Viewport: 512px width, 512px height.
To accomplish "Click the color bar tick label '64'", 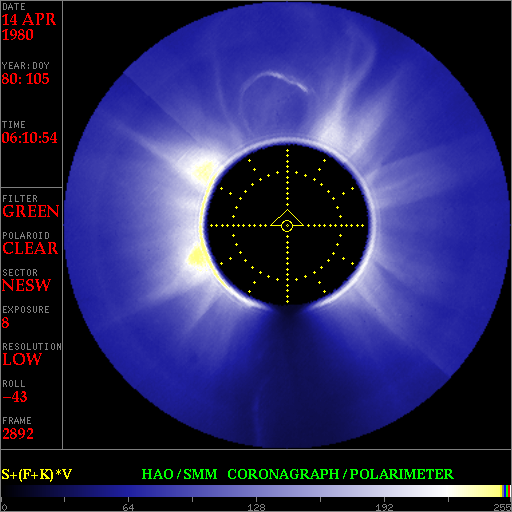I will point(128,507).
